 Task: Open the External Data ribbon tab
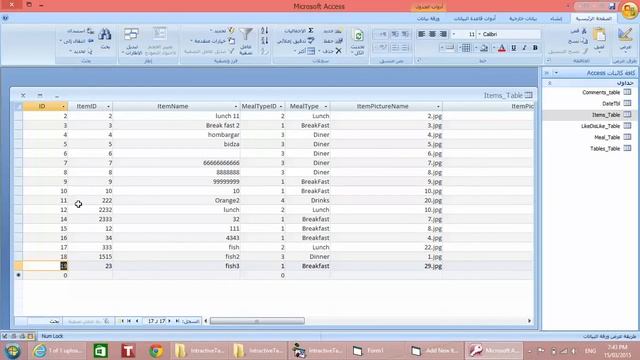point(523,19)
